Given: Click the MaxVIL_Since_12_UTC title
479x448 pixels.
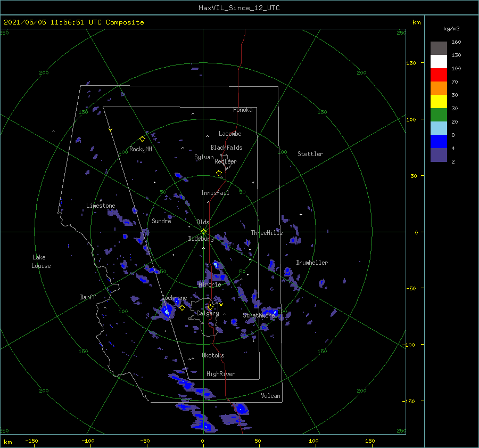Looking at the screenshot, I should pyautogui.click(x=239, y=8).
